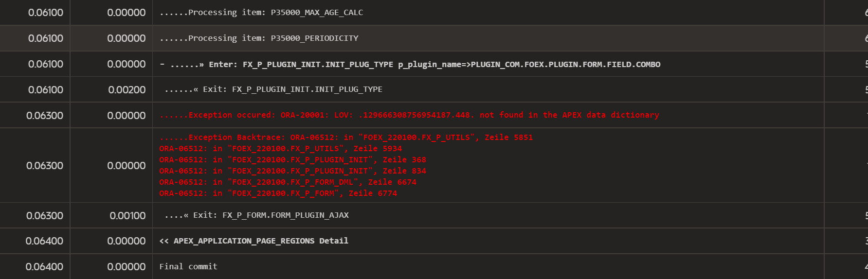
Task: Click the FX_P_UTILS Zeile 5934 backtrace line
Action: click(281, 149)
